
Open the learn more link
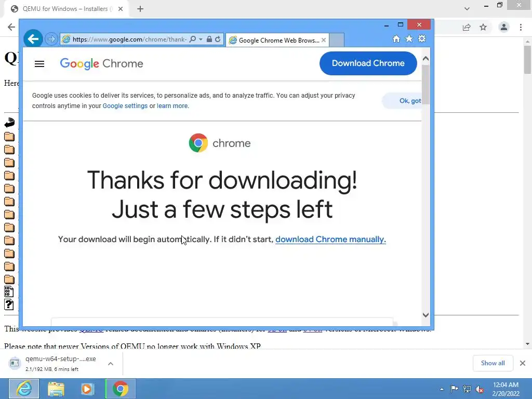[x=172, y=106]
